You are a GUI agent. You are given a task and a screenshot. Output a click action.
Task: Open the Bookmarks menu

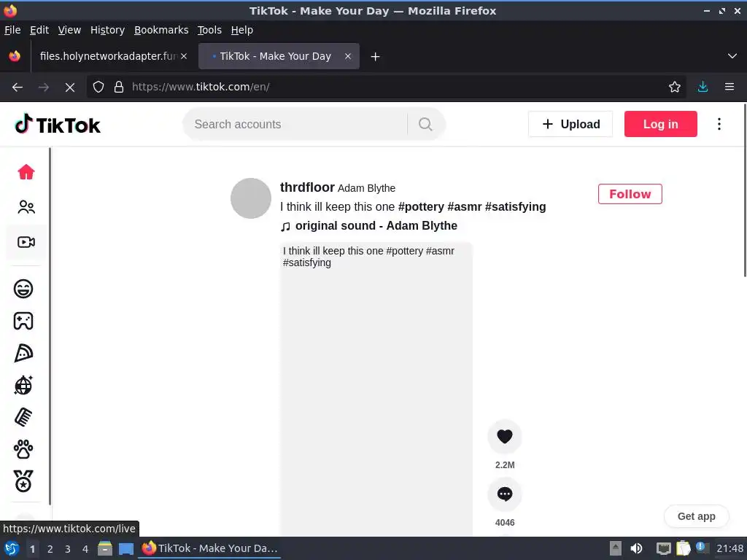click(161, 30)
